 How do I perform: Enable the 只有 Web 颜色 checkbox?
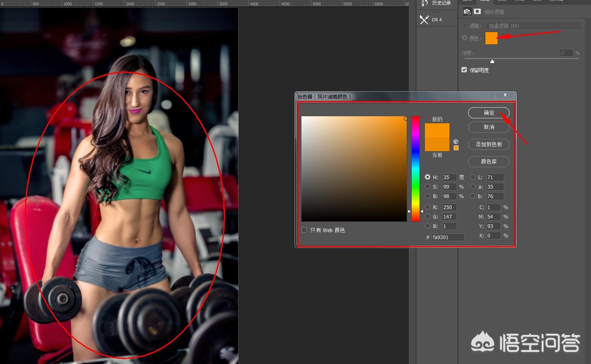[304, 230]
